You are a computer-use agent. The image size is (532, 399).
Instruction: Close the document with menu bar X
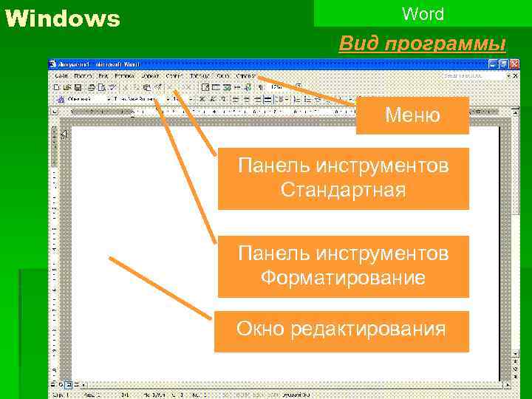[x=516, y=75]
